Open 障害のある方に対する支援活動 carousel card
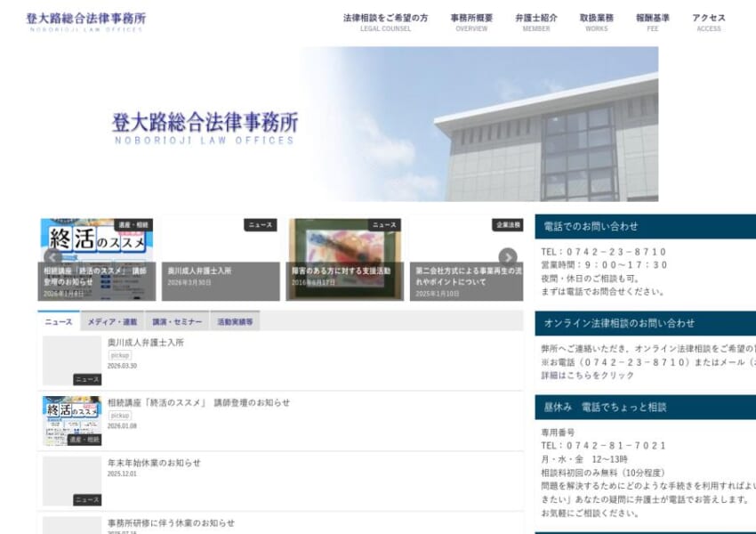Image resolution: width=756 pixels, height=534 pixels. (345, 260)
